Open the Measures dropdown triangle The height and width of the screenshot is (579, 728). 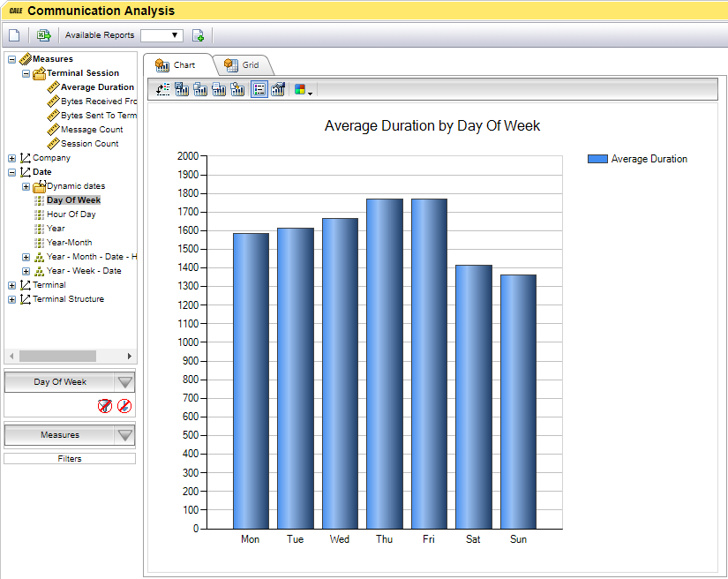125,435
